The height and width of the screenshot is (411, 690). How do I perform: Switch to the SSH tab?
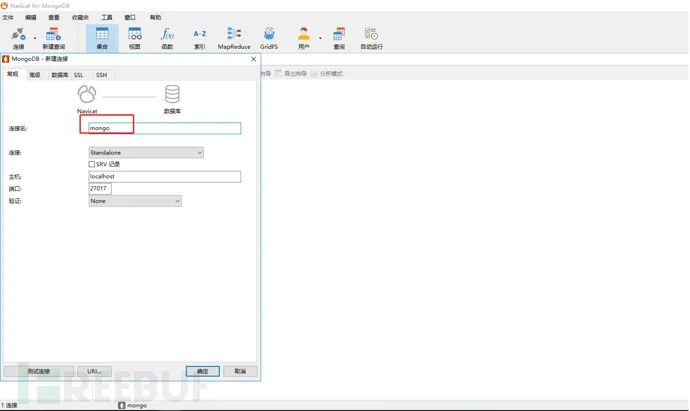[x=101, y=75]
